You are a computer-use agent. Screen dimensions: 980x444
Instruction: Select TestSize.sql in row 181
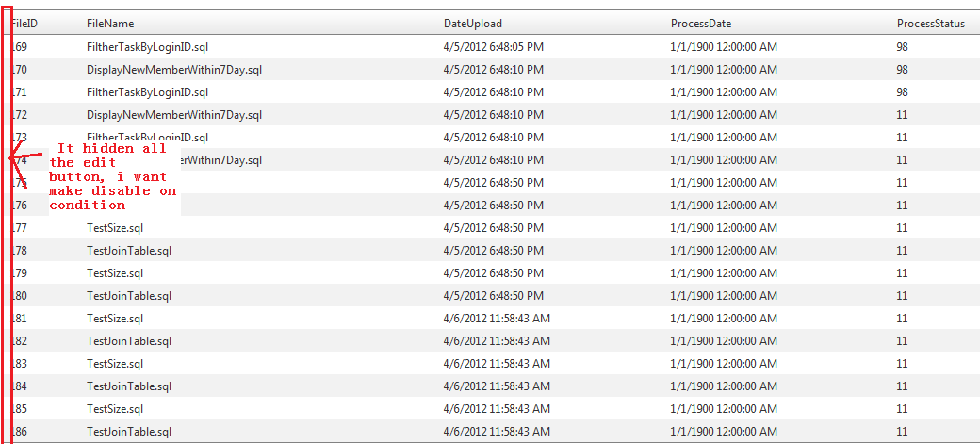pyautogui.click(x=115, y=318)
